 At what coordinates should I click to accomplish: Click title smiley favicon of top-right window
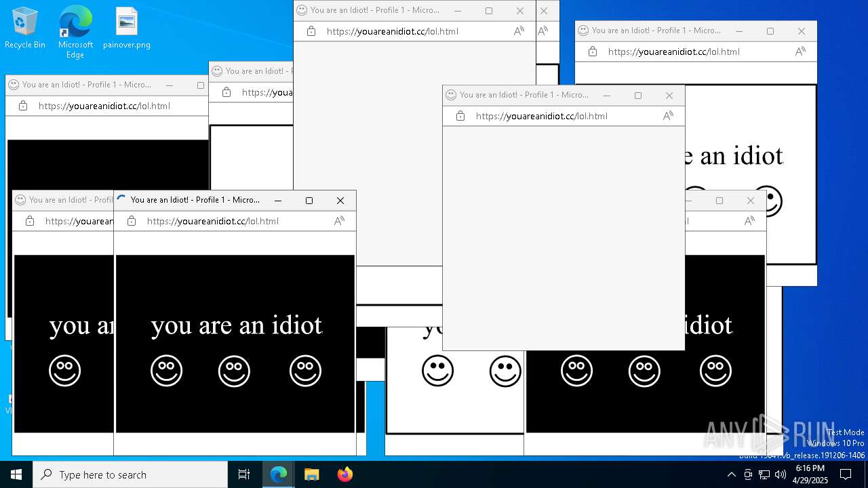[x=583, y=30]
